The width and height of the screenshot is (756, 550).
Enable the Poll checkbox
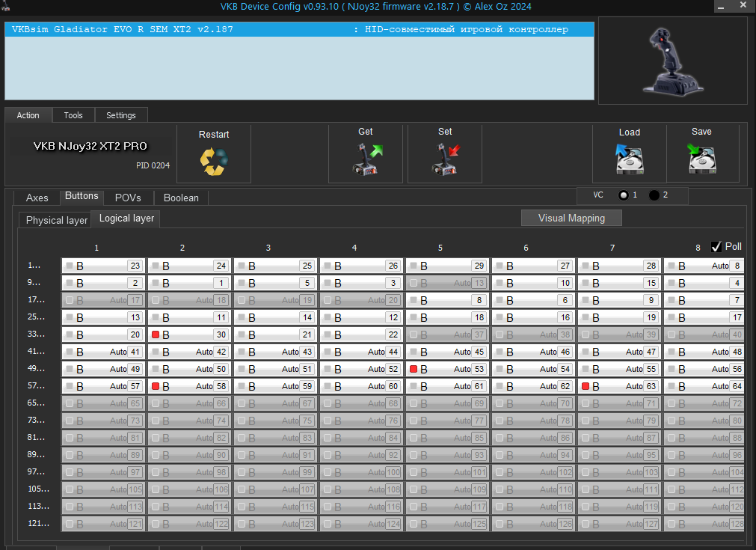[x=716, y=247]
